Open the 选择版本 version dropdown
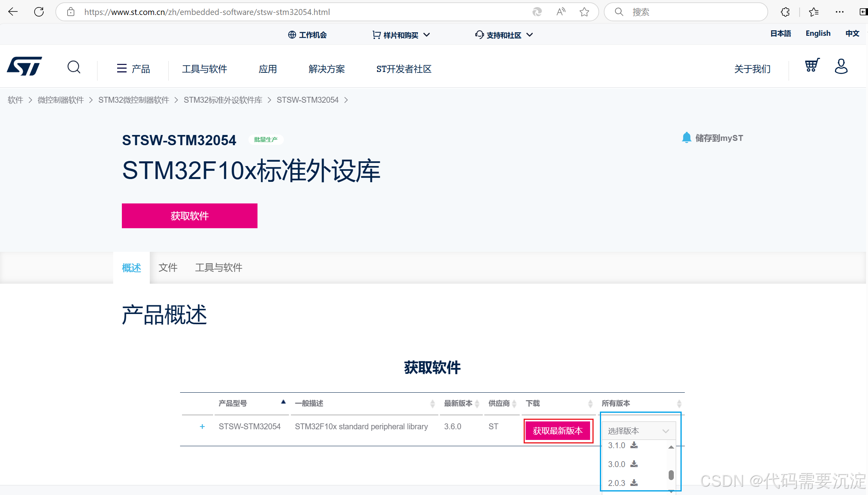Viewport: 868px width, 495px height. (x=638, y=431)
